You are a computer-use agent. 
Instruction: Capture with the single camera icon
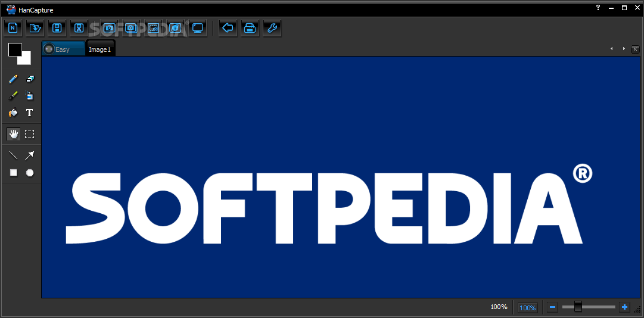point(109,28)
